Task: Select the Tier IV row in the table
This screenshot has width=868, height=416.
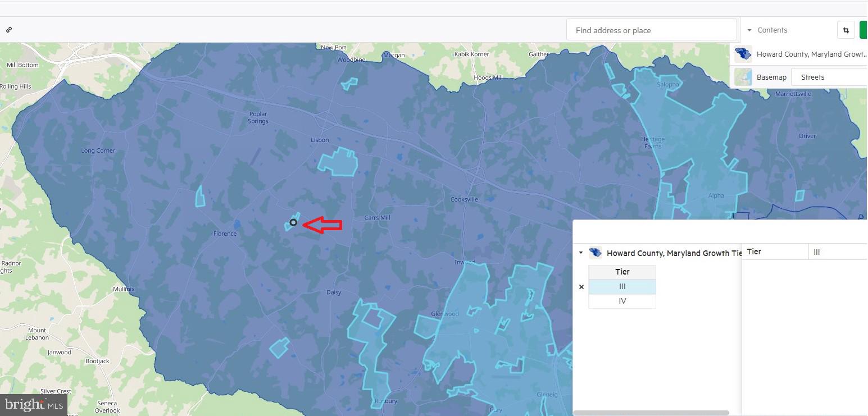Action: coord(622,301)
